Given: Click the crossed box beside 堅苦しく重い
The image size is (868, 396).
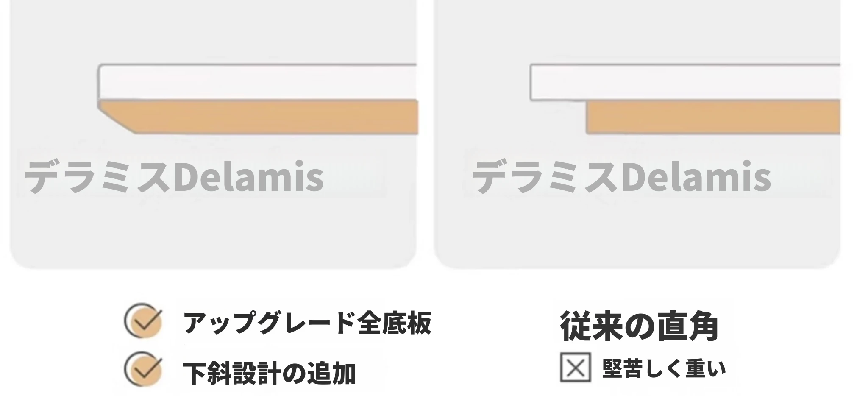Looking at the screenshot, I should [575, 368].
